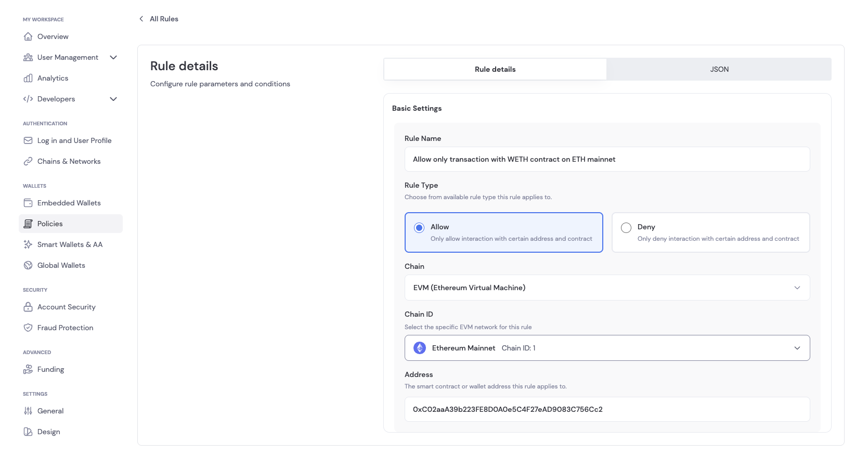Click the Funding hand icon

click(28, 369)
